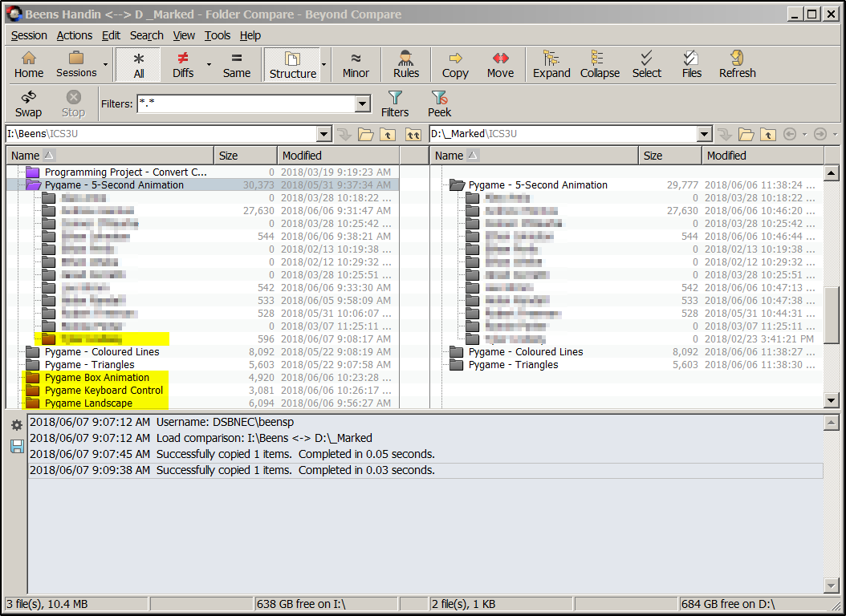Go up one level on both sides
Image resolution: width=846 pixels, height=616 pixels.
(x=413, y=134)
